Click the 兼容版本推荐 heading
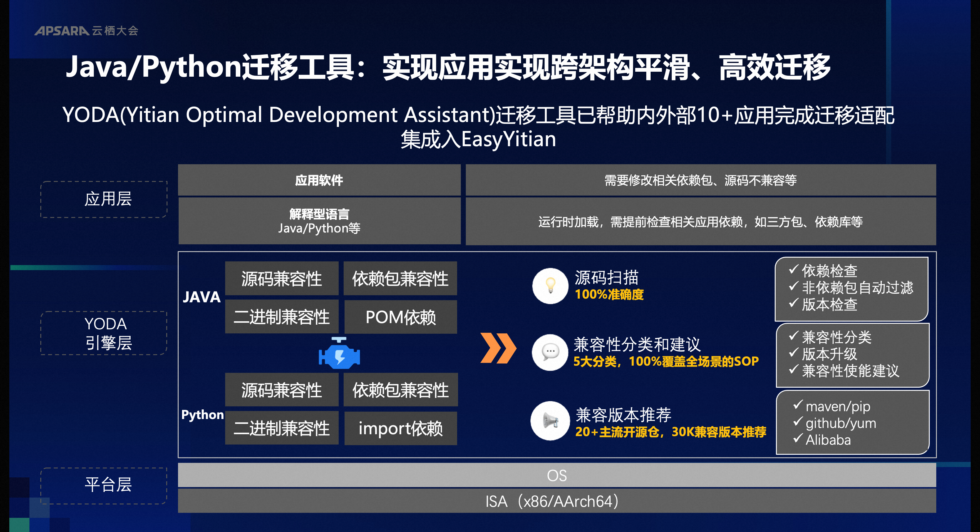This screenshot has width=980, height=532. coord(623,415)
